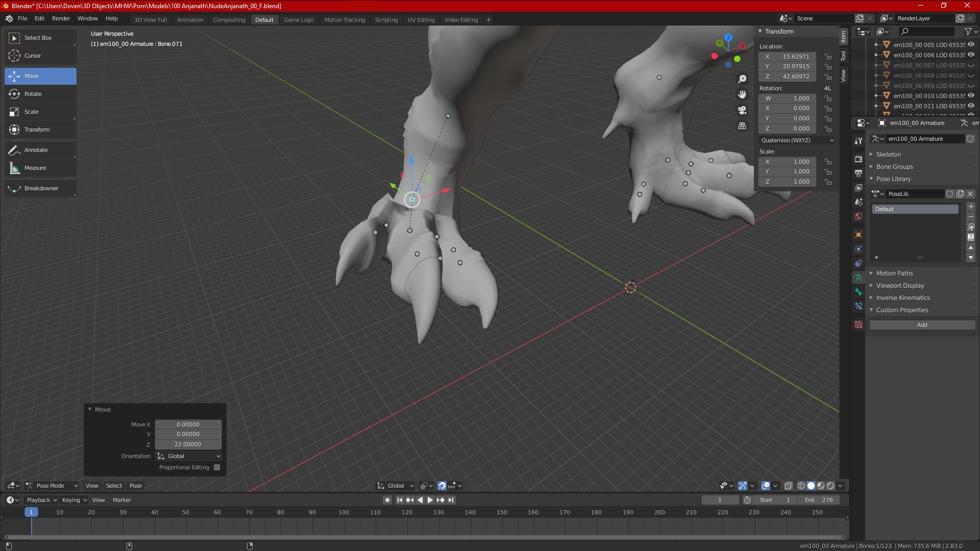Switch to the Animation workspace tab
Image resolution: width=980 pixels, height=551 pixels.
[190, 20]
